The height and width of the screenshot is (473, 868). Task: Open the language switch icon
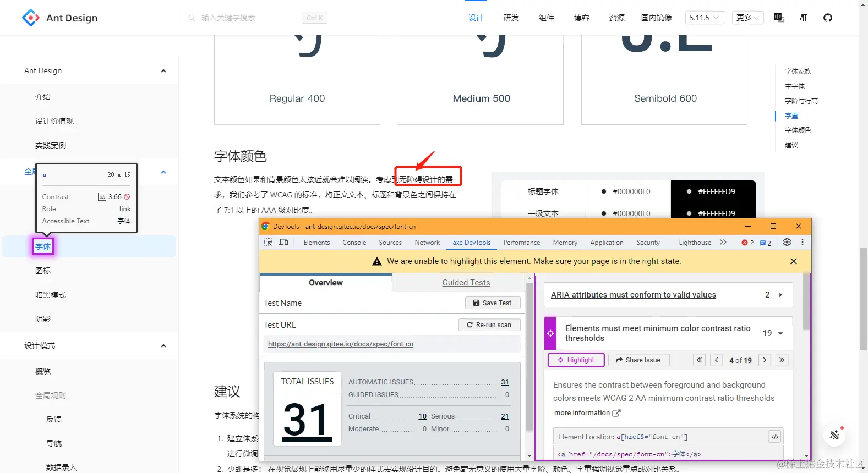(779, 18)
